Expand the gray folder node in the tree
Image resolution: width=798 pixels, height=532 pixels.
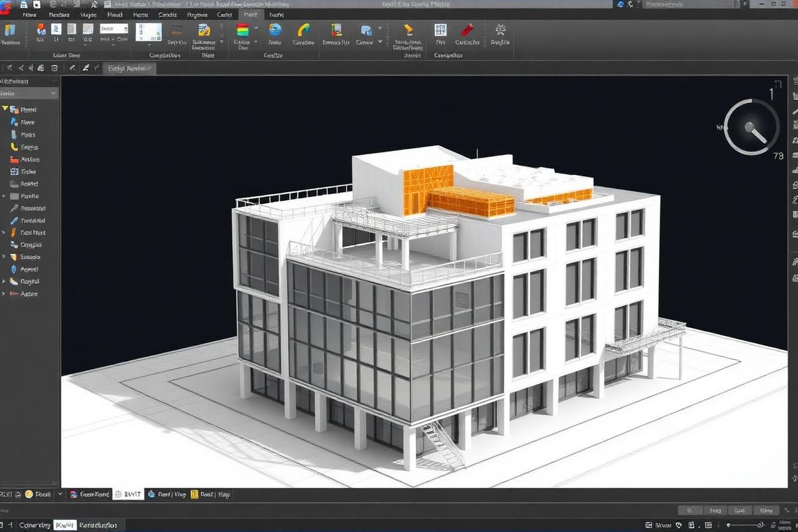click(5, 196)
